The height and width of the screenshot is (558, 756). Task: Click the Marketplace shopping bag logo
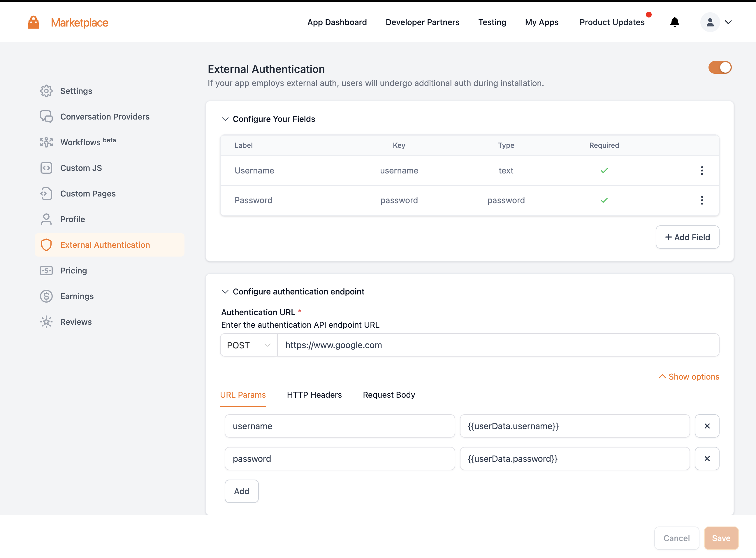(34, 22)
